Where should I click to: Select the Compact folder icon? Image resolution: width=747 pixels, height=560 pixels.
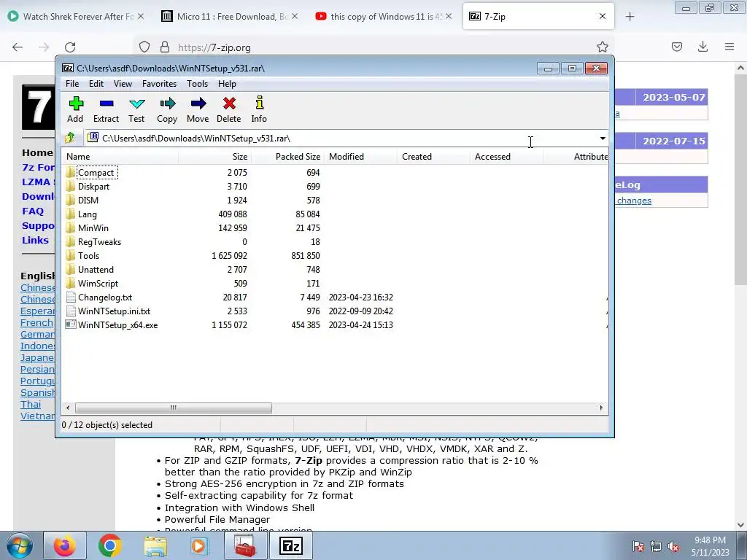(71, 172)
